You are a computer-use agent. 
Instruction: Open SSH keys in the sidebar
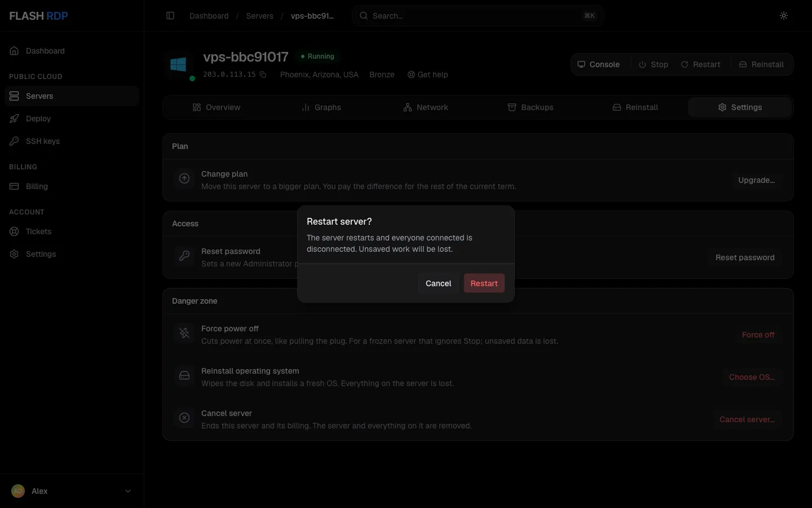coord(72,141)
